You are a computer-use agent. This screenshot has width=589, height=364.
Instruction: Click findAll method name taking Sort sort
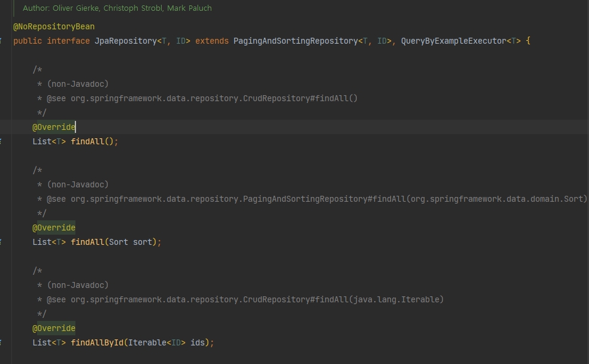pyautogui.click(x=87, y=242)
